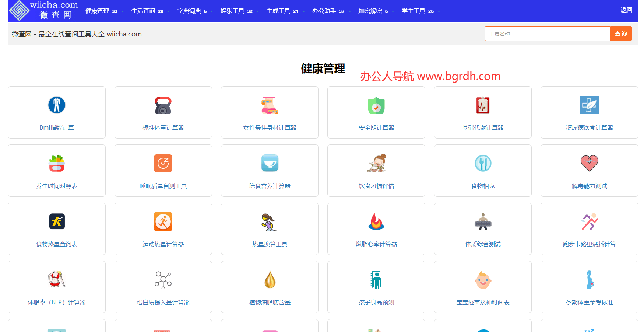This screenshot has width=644, height=332.
Task: Select the green shield 安全期计算器 icon
Action: coord(376,105)
